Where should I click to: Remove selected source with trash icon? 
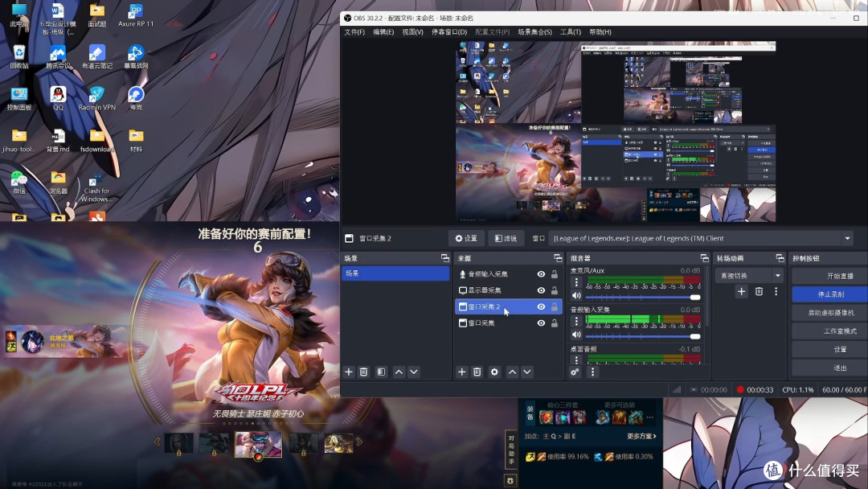coord(477,372)
